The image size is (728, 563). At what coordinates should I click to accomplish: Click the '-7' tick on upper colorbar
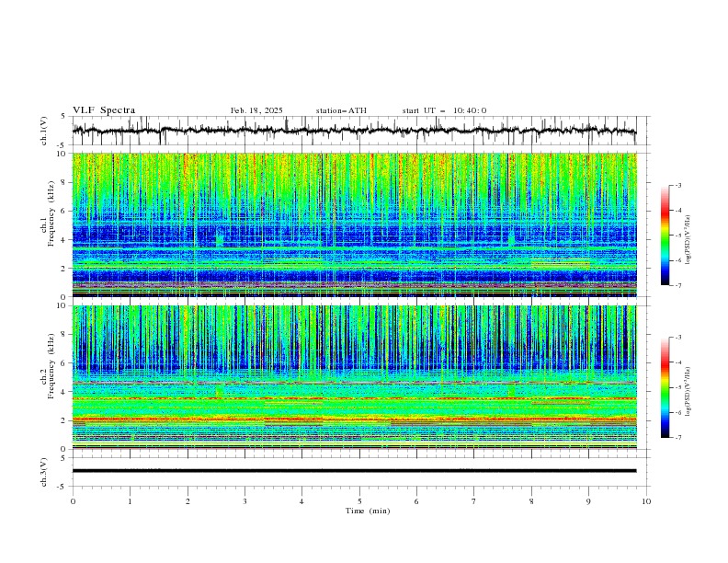pos(677,286)
